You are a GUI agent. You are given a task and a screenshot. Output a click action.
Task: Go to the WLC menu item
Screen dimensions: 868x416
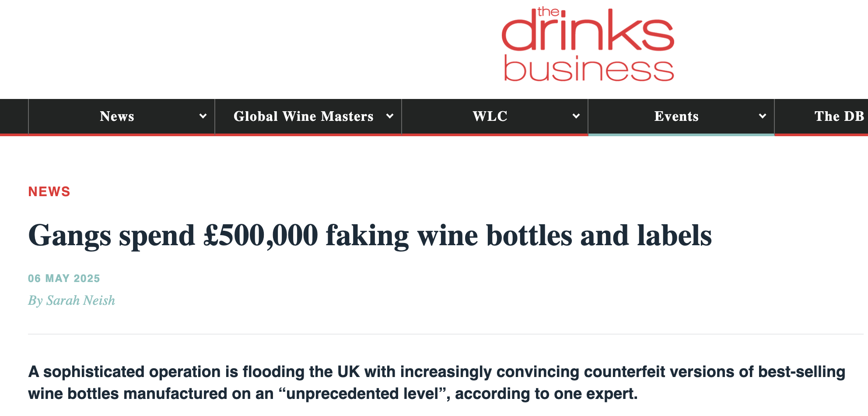[x=490, y=116]
